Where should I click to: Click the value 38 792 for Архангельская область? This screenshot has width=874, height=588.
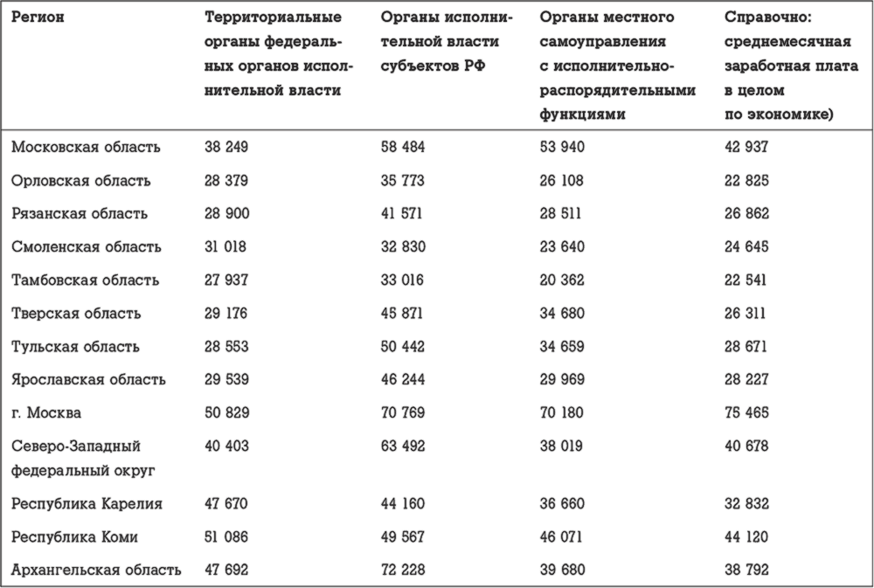coord(747,571)
